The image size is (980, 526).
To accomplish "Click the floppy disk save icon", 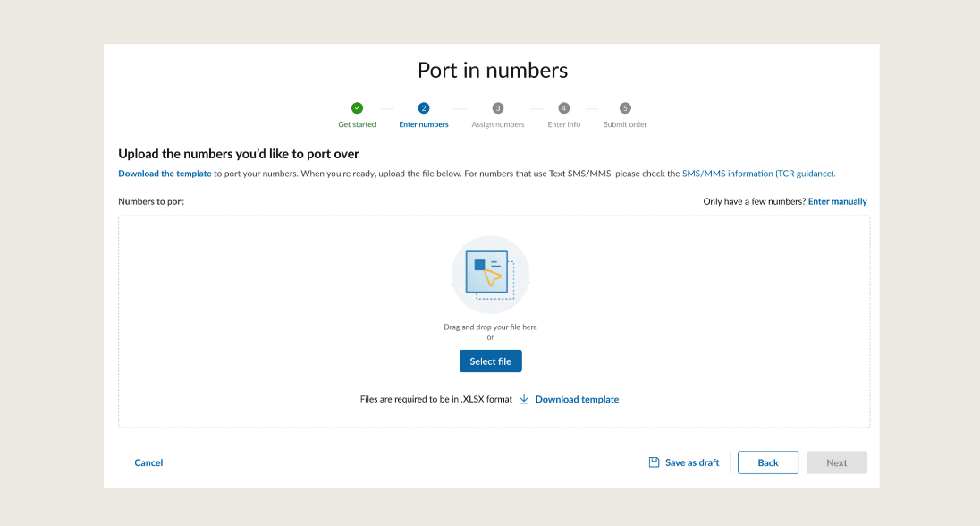I will coord(654,462).
